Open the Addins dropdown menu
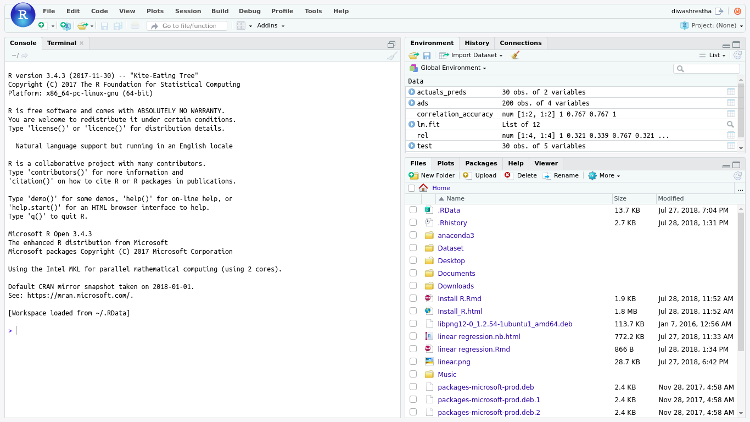This screenshot has height=422, width=750. click(269, 25)
